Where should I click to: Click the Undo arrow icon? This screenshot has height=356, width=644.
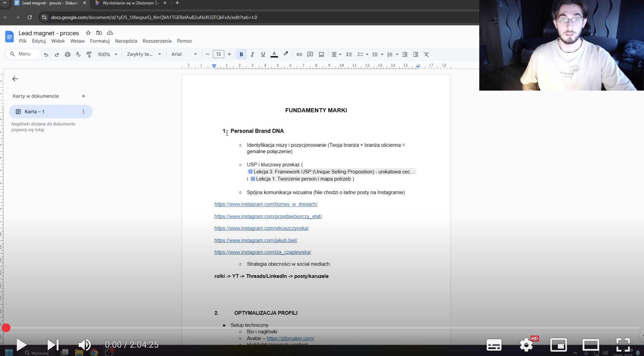[x=46, y=54]
